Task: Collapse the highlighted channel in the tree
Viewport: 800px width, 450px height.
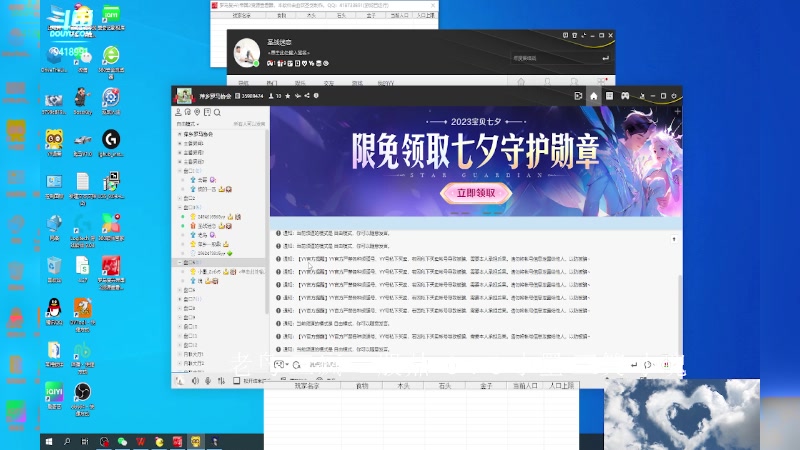Action: (x=180, y=262)
